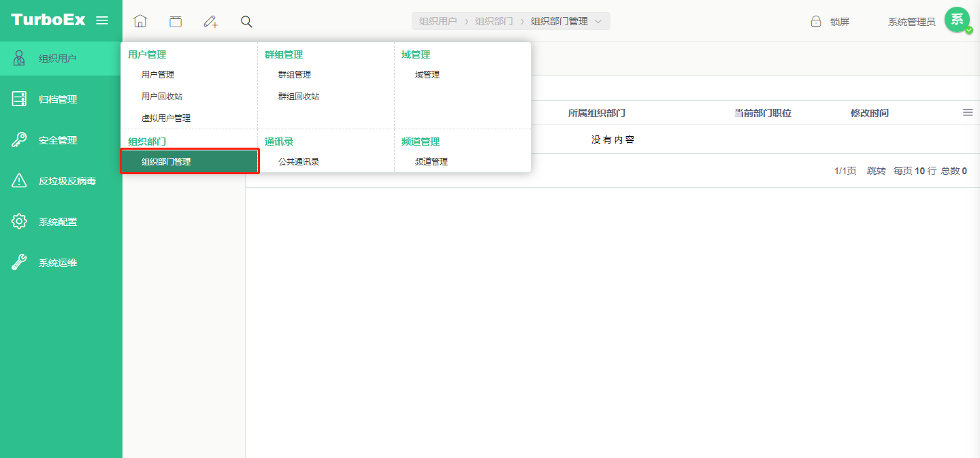The width and height of the screenshot is (980, 458).
Task: Click the home icon in top toolbar
Action: coord(140,21)
